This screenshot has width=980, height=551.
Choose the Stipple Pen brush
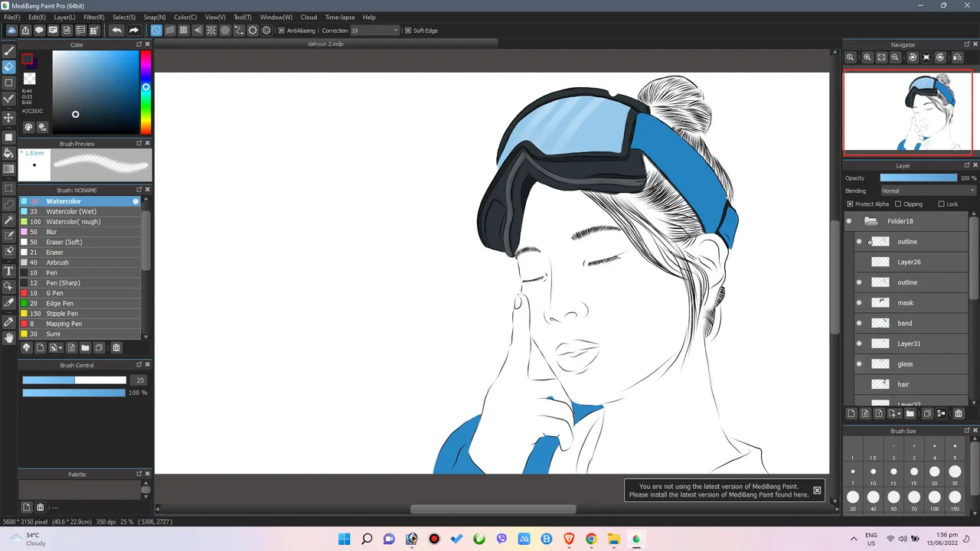80,314
